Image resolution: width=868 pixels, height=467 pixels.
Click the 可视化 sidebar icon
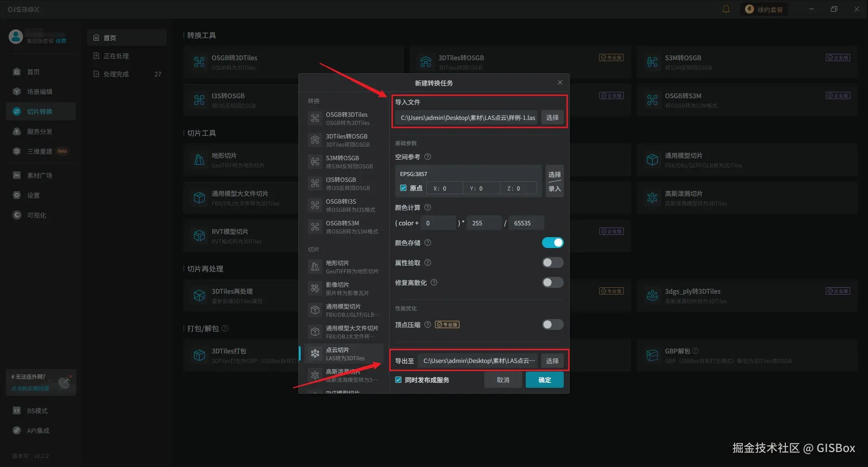[17, 215]
